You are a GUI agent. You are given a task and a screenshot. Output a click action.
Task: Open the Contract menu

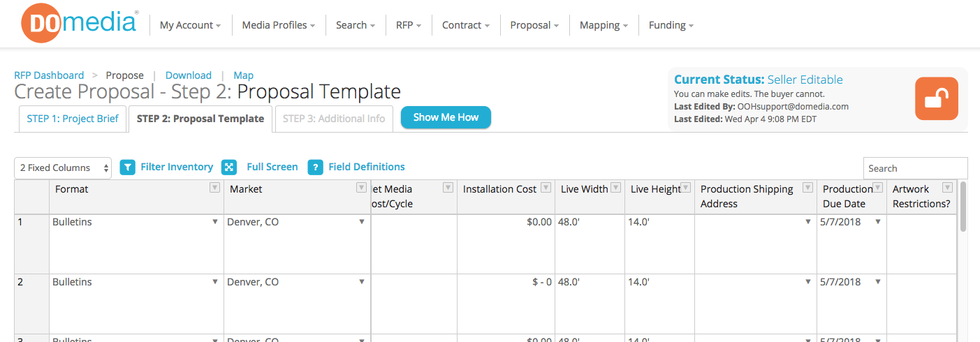click(x=466, y=25)
